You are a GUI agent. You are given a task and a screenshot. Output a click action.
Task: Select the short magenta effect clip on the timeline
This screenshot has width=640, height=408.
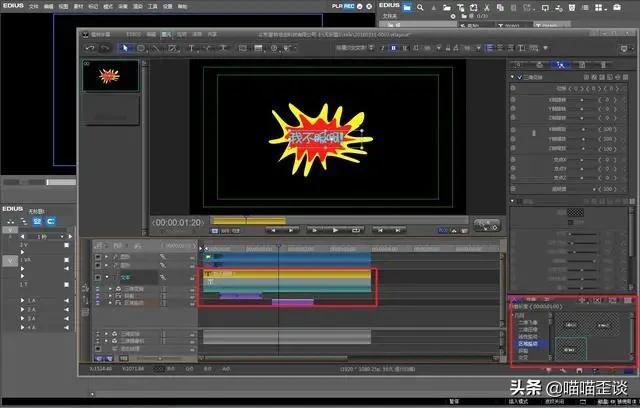pyautogui.click(x=293, y=302)
